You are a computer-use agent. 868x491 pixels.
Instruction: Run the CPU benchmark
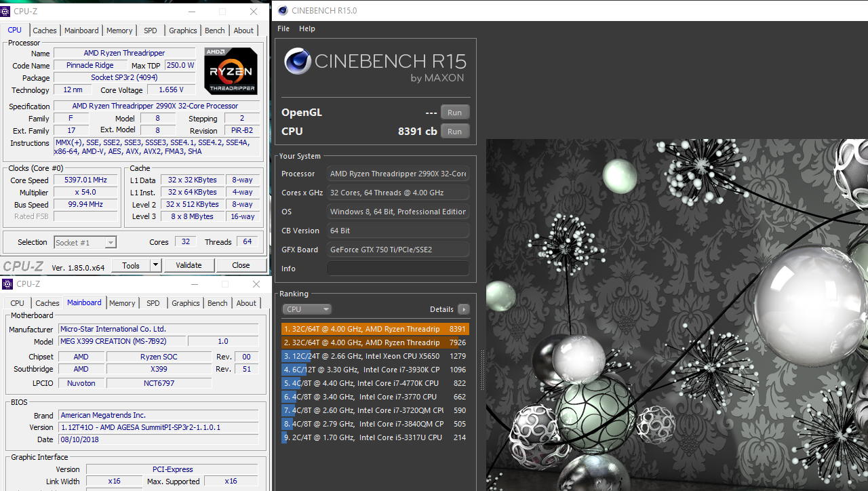click(454, 132)
